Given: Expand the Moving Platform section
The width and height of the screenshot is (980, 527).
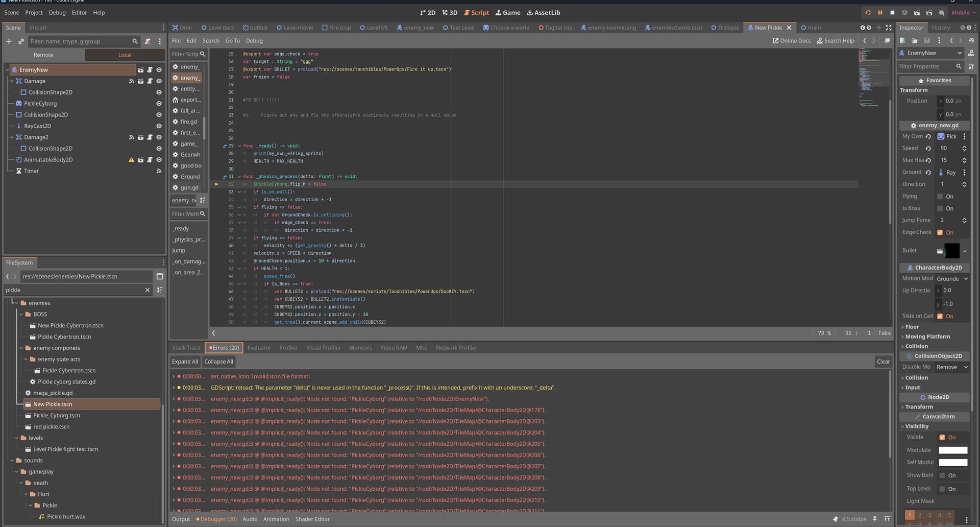Looking at the screenshot, I should (927, 337).
